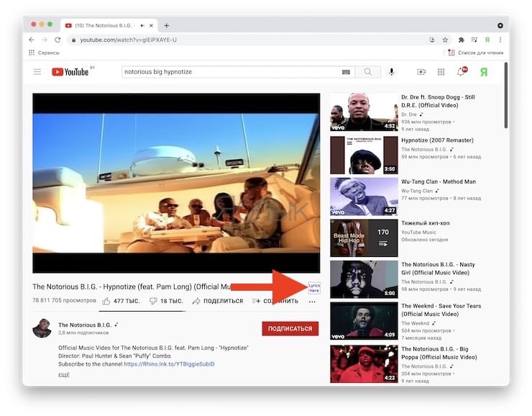Open the notifications bell
Viewport: 532px width, 416px height.
point(462,71)
